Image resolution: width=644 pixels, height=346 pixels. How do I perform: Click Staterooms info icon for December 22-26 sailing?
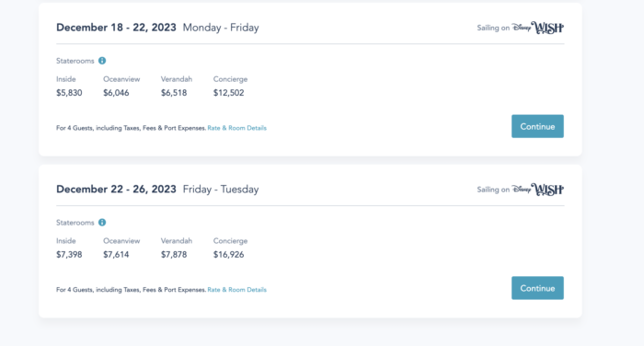pos(102,223)
